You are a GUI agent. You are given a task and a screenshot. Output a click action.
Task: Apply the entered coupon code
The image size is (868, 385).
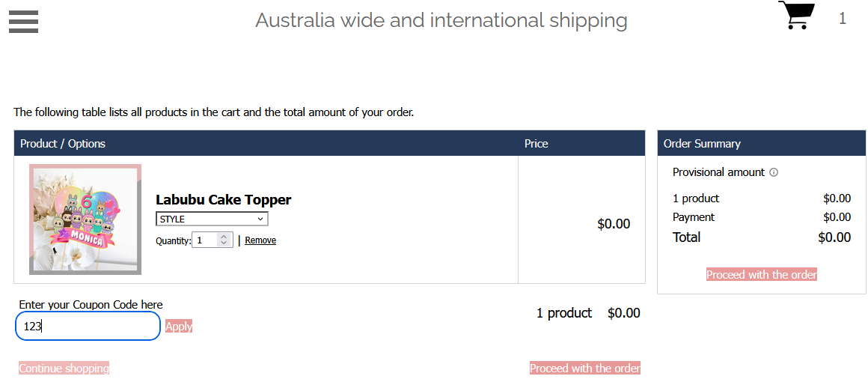pos(179,327)
